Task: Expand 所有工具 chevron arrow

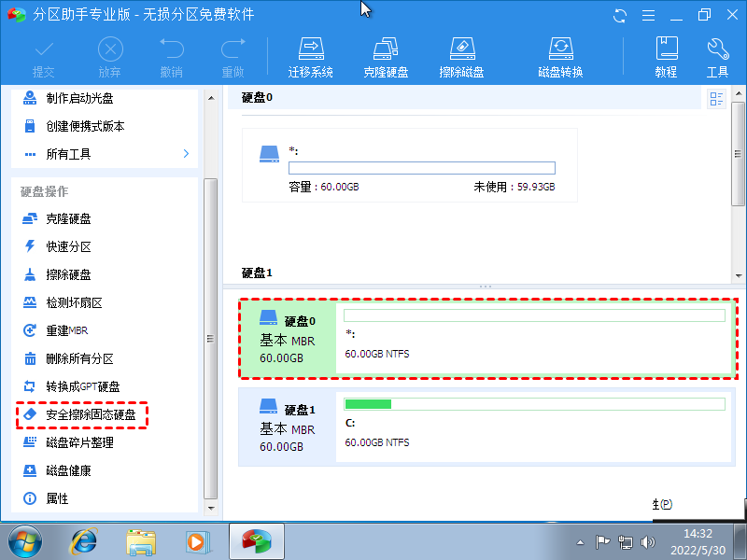Action: coord(186,154)
